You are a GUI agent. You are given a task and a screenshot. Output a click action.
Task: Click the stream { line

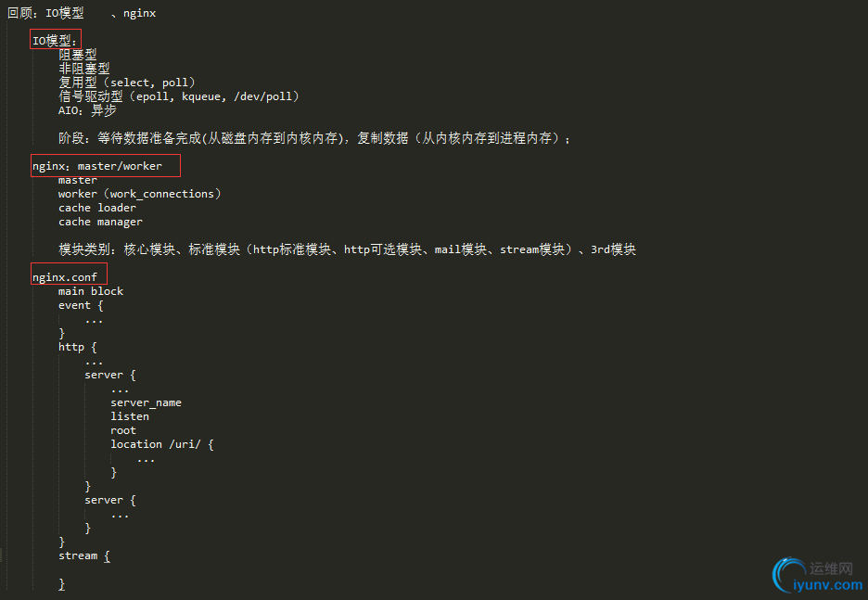coord(84,555)
